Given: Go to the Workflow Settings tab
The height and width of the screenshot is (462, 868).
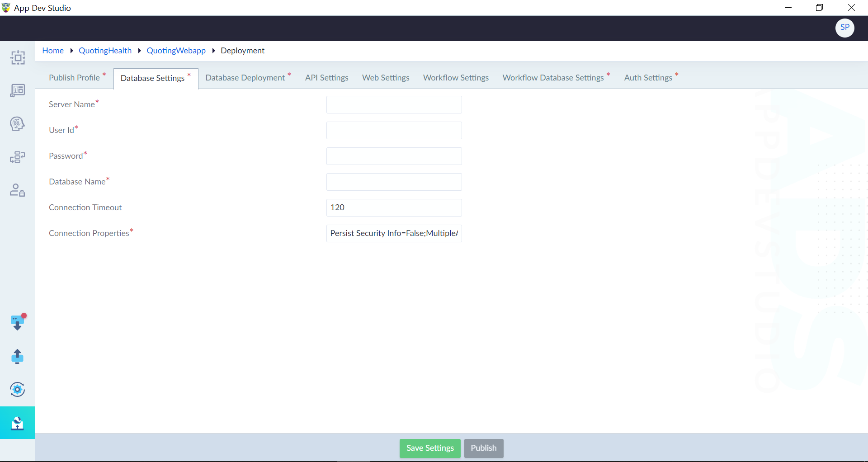Looking at the screenshot, I should [456, 77].
